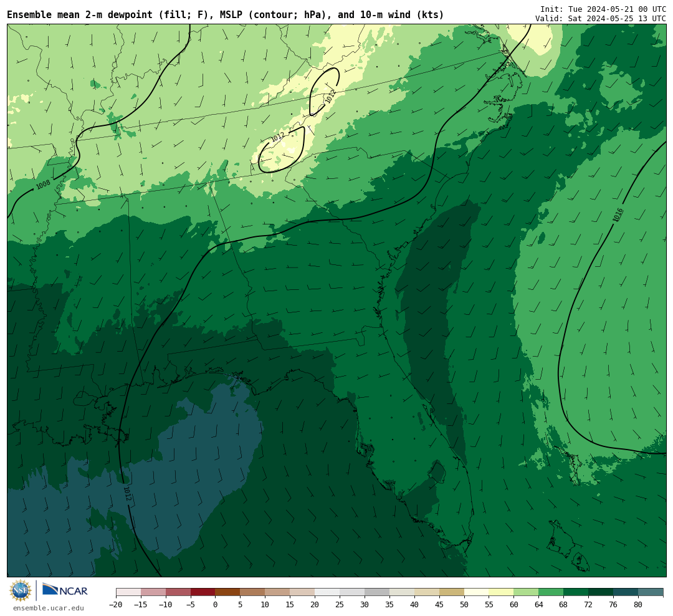Screen dimensions: 673x616
Task: Pick the -20 to -15 colorbar swatch
Action: pyautogui.click(x=128, y=592)
